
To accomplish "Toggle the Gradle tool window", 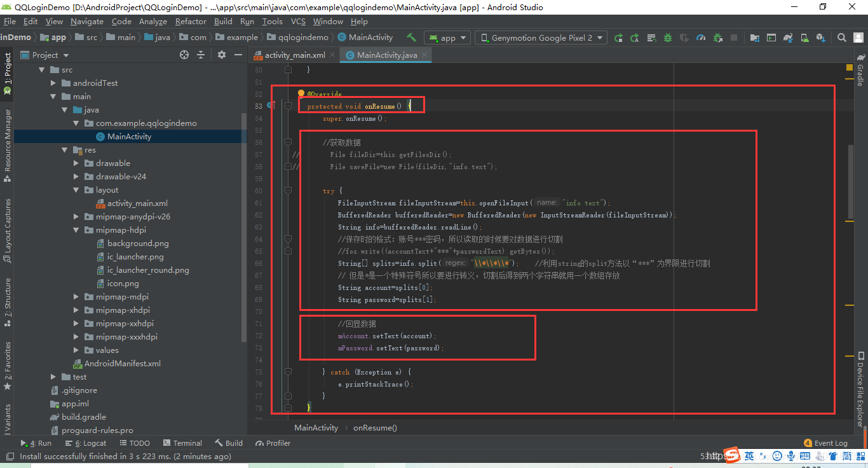I will click(x=860, y=70).
